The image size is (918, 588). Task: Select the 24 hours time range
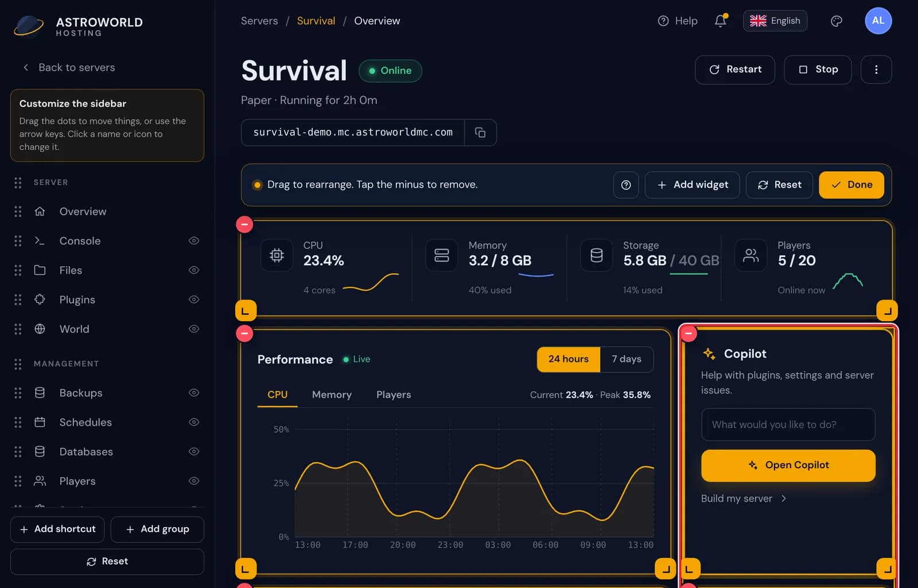(x=569, y=359)
